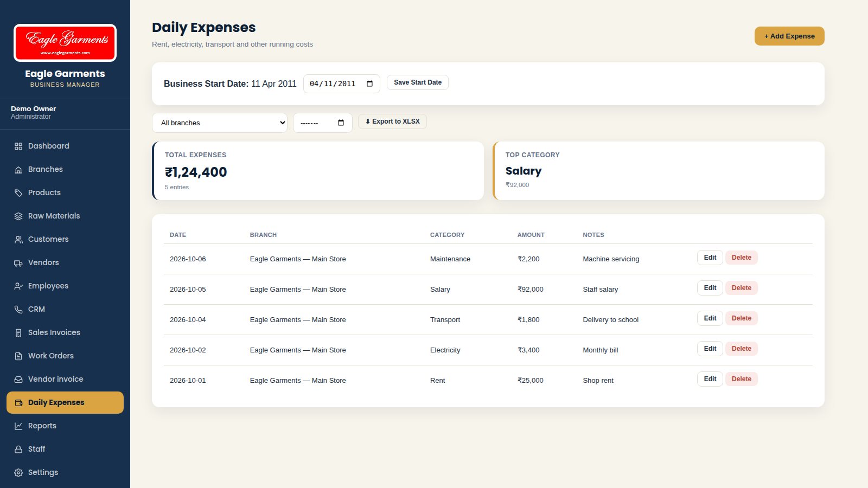The height and width of the screenshot is (488, 868).
Task: Open the All branches dropdown
Action: (x=220, y=123)
